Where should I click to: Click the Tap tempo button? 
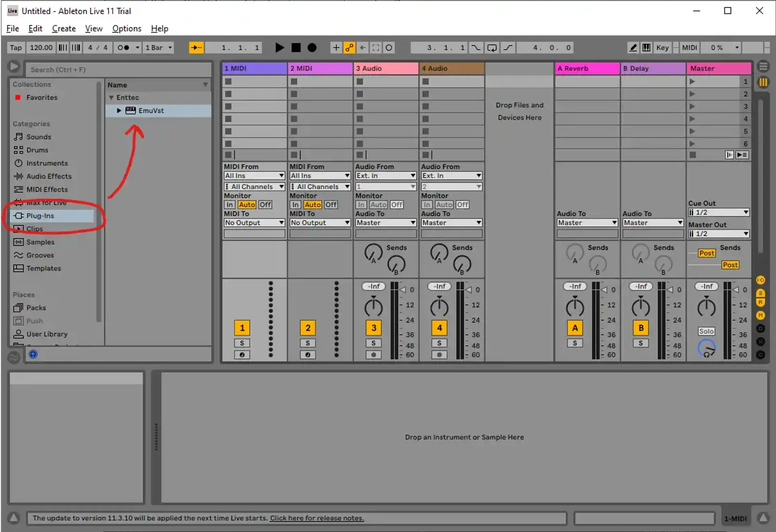[x=16, y=48]
